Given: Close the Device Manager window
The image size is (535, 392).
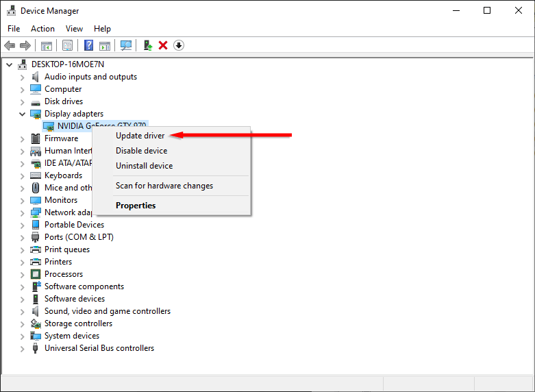Looking at the screenshot, I should [519, 10].
